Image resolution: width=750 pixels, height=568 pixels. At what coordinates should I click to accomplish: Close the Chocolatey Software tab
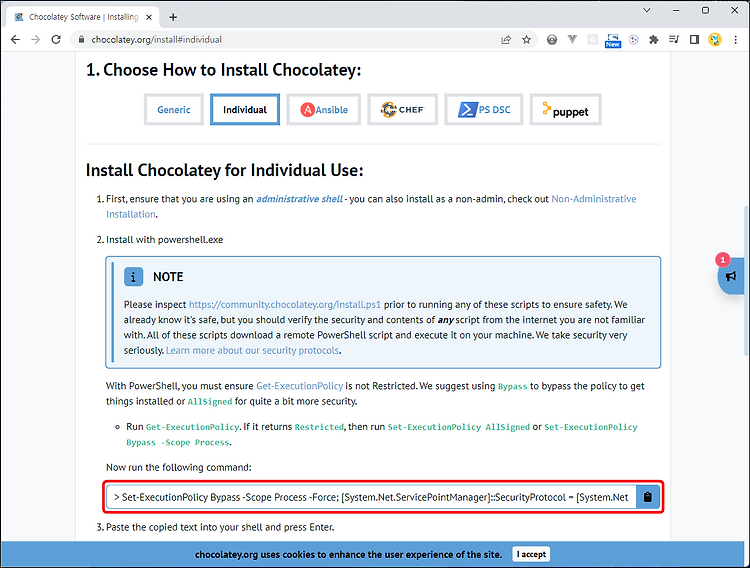pyautogui.click(x=149, y=17)
